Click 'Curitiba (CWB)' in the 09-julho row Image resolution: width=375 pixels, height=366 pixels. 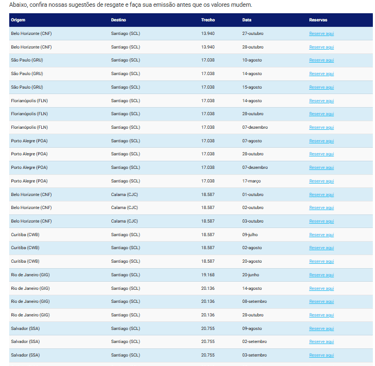click(x=25, y=235)
